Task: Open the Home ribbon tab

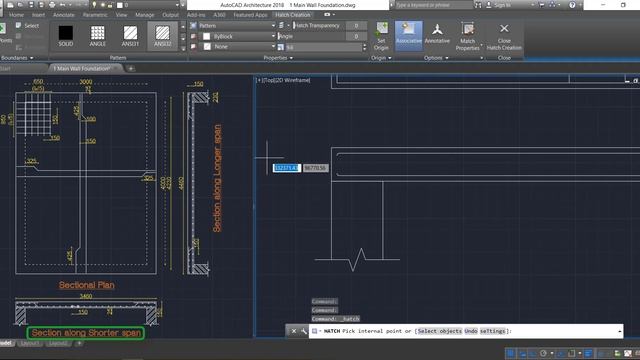Action: point(16,15)
